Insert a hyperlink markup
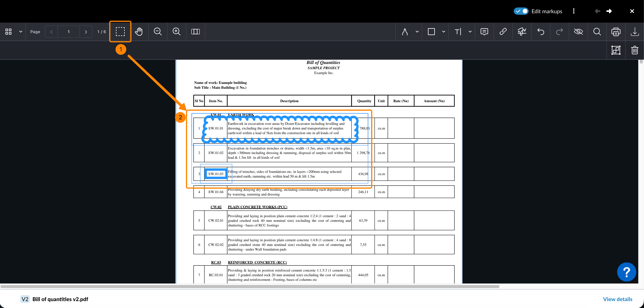 [x=503, y=31]
